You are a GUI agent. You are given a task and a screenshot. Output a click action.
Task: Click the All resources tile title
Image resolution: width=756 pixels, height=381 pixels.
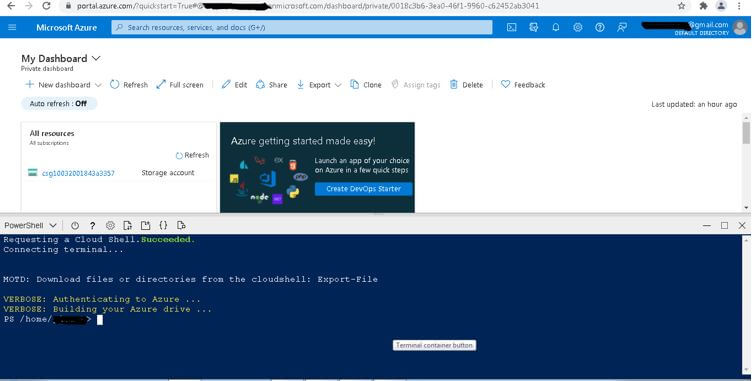pyautogui.click(x=52, y=133)
